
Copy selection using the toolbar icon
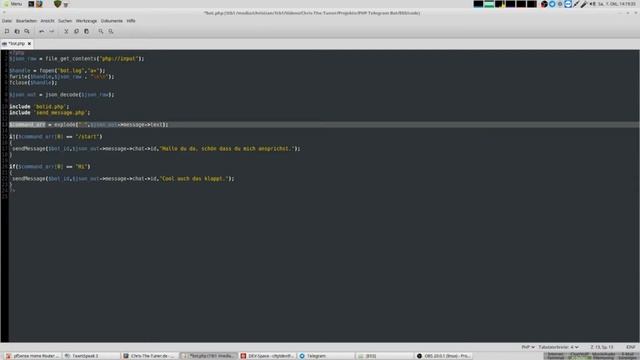click(76, 31)
